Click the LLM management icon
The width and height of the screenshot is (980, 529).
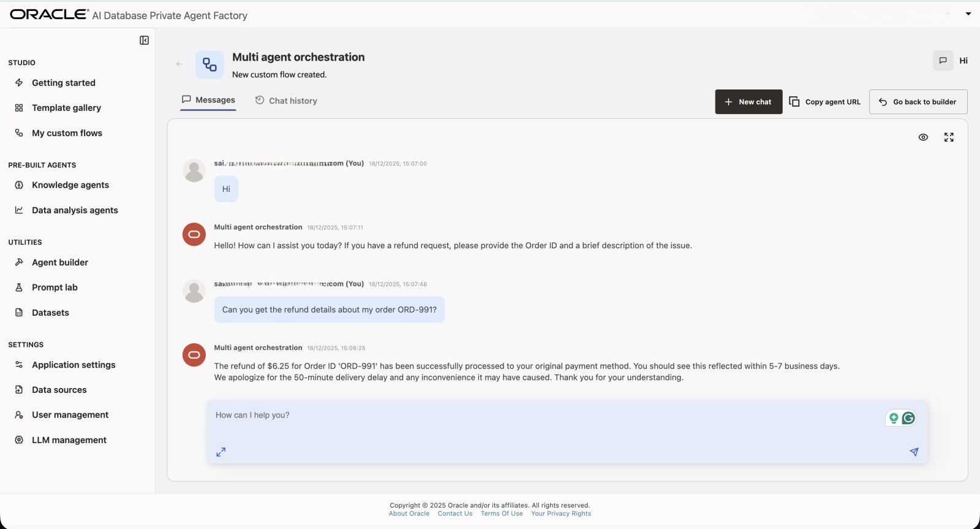tap(19, 440)
